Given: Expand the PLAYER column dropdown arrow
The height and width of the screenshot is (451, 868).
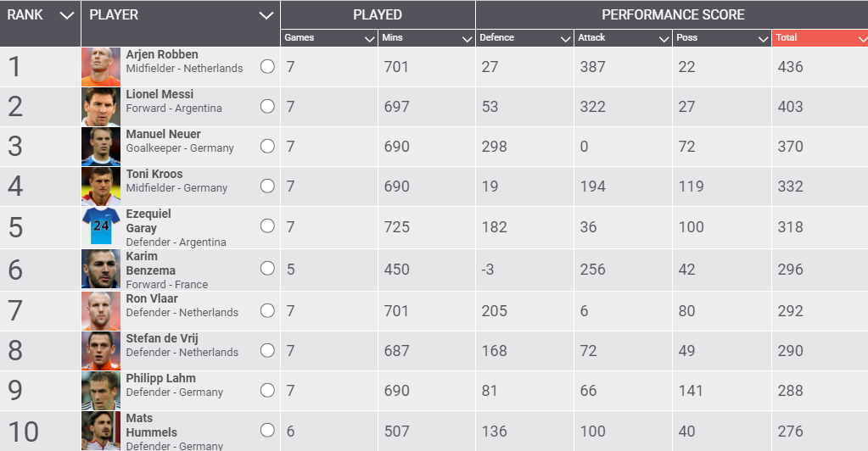Looking at the screenshot, I should pos(266,15).
